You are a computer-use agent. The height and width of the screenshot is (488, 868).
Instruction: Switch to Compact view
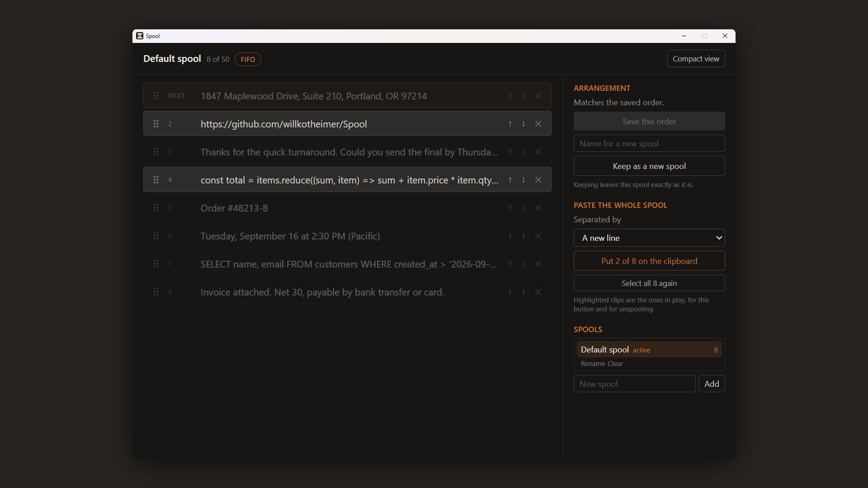pyautogui.click(x=696, y=59)
